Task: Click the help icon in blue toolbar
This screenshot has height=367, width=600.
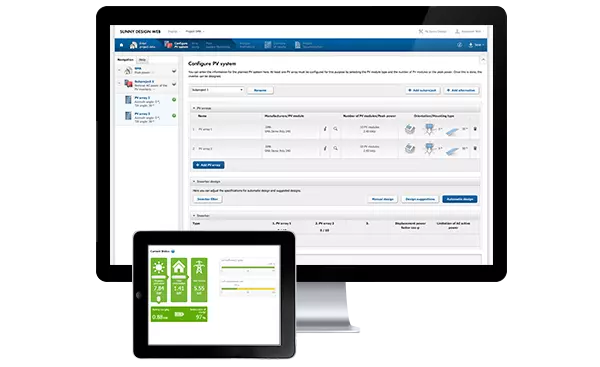Action: (x=459, y=45)
